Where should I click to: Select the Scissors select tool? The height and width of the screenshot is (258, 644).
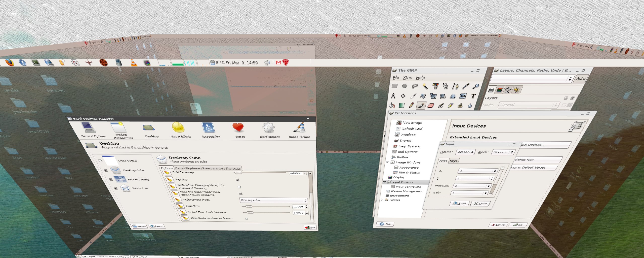click(x=445, y=86)
